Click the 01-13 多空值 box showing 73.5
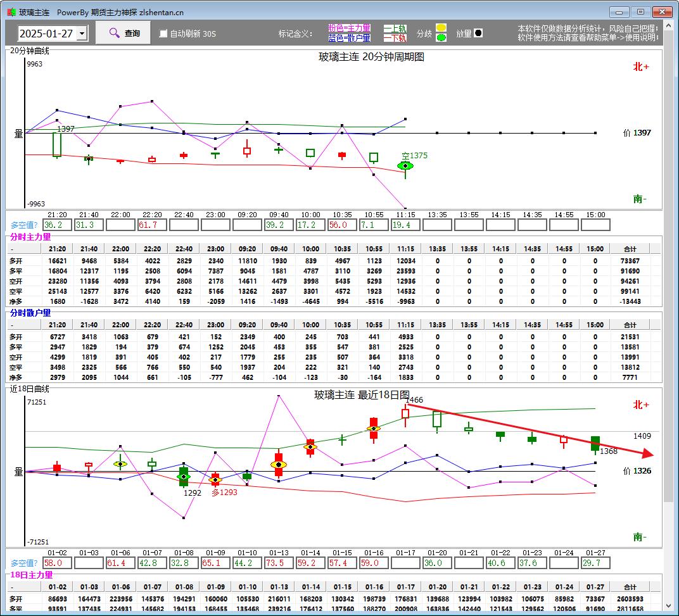This screenshot has height=616, width=679. 279,563
